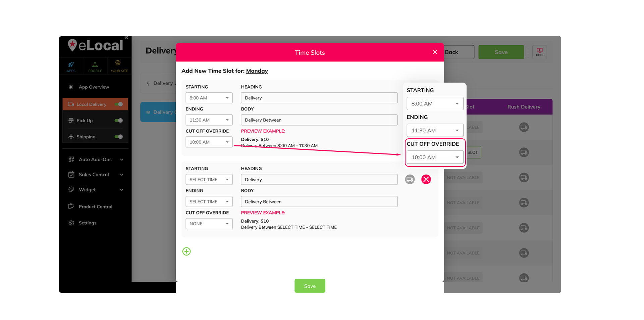Click the delivery truck icon beside the second slot
Screen dimensions: 644x320
(410, 179)
